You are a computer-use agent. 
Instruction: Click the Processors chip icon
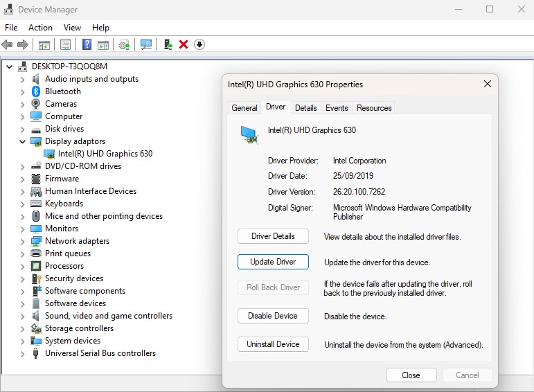(x=36, y=266)
